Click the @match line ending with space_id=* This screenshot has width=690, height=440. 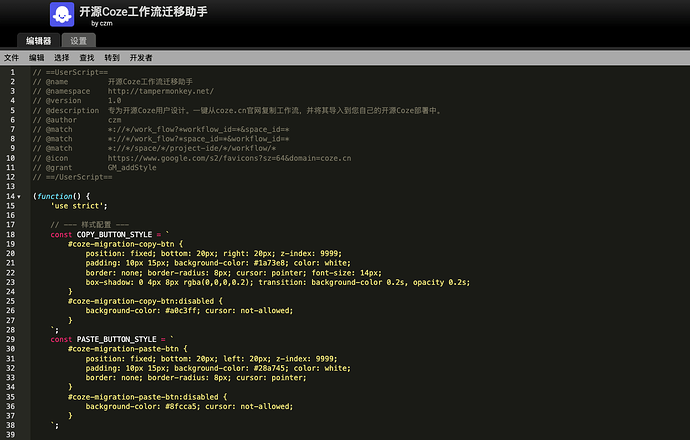coord(198,129)
